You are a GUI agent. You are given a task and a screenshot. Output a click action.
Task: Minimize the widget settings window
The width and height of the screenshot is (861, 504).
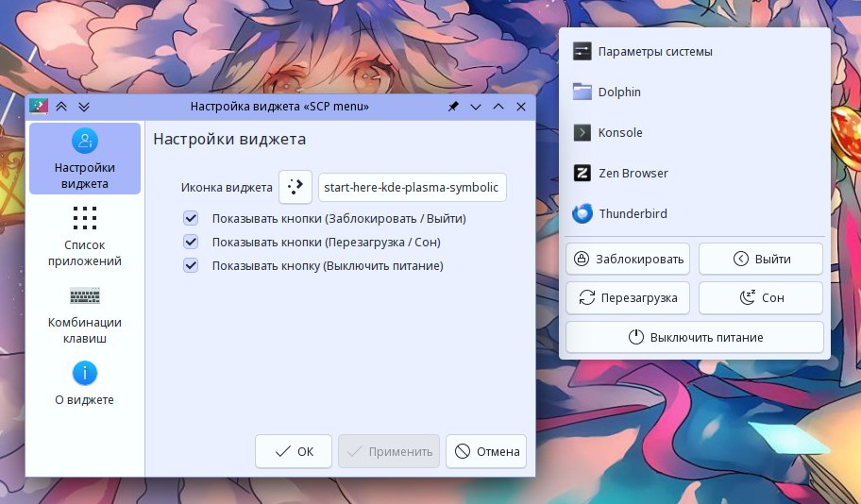476,107
